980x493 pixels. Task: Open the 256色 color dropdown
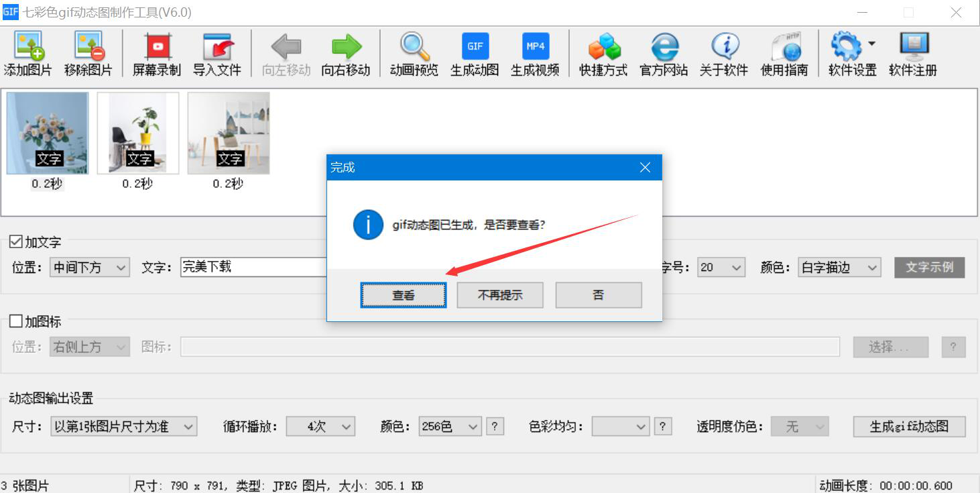450,427
